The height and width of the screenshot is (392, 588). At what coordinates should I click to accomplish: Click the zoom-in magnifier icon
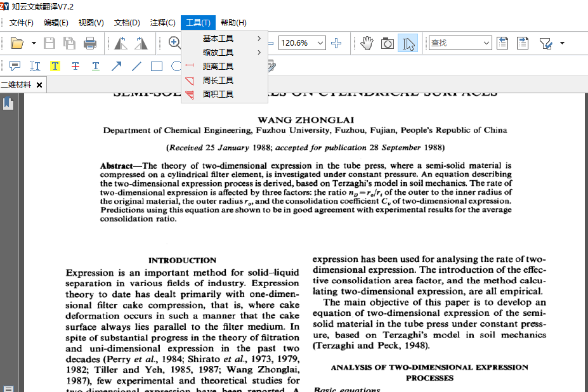[x=174, y=42]
